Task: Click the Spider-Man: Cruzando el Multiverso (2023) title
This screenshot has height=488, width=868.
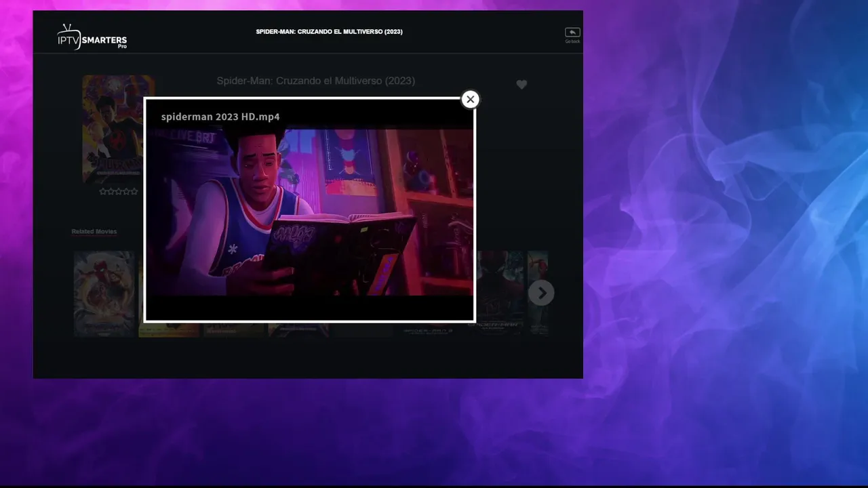Action: point(316,81)
